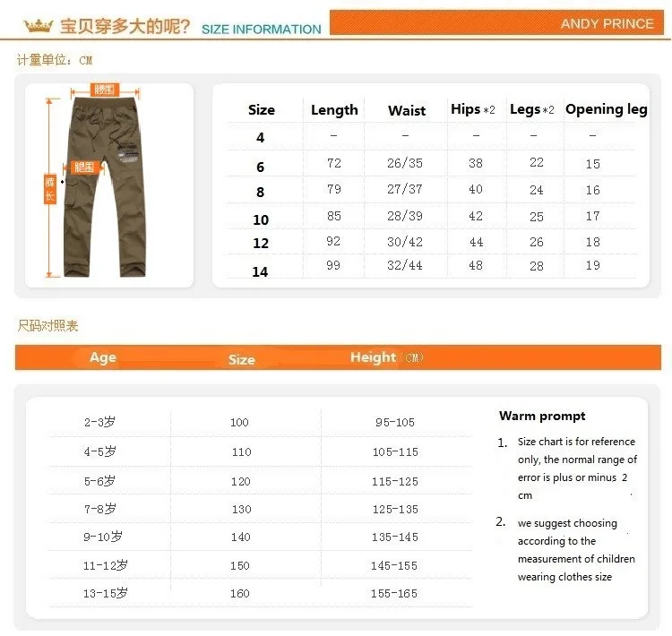Click waist value 27/37

(x=405, y=189)
